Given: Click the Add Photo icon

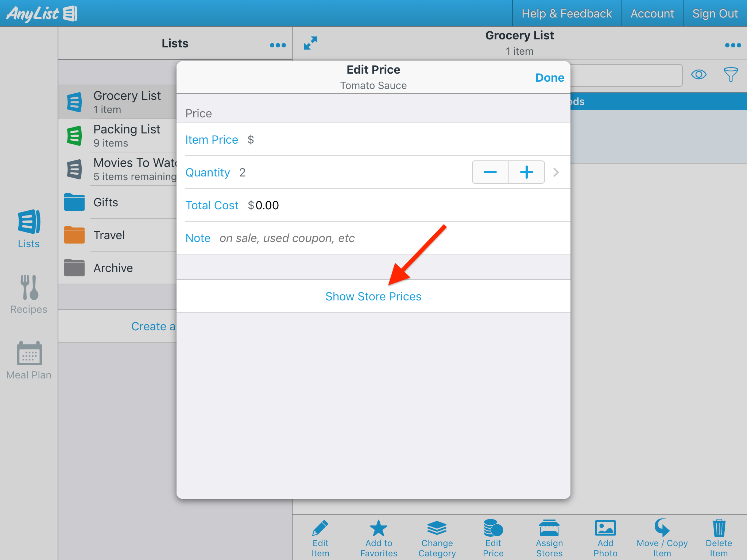Looking at the screenshot, I should (605, 528).
